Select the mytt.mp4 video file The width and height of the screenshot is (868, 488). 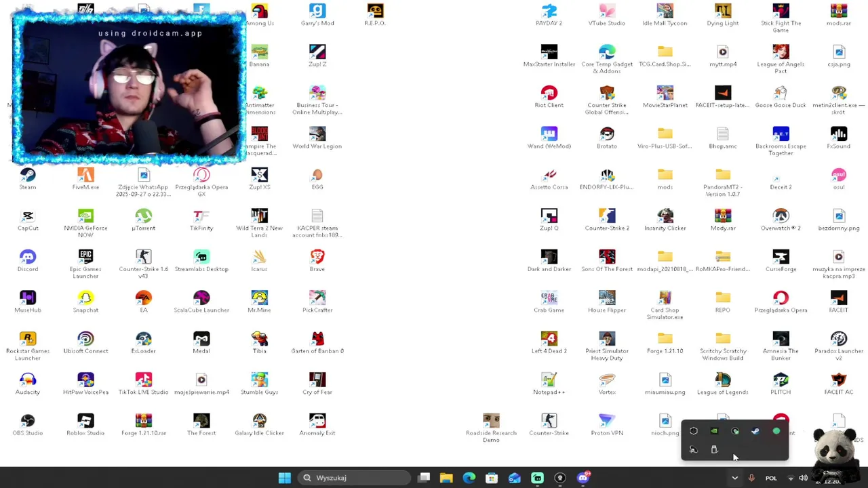click(x=723, y=56)
